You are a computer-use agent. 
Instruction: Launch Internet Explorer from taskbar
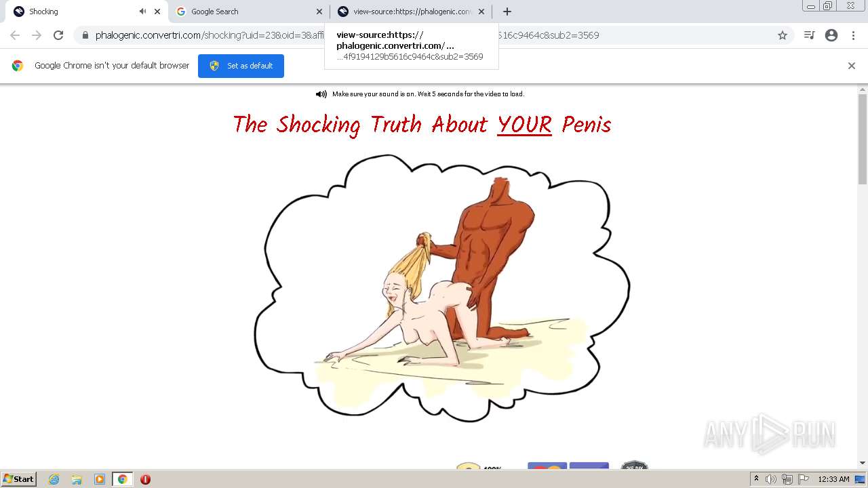click(x=54, y=479)
